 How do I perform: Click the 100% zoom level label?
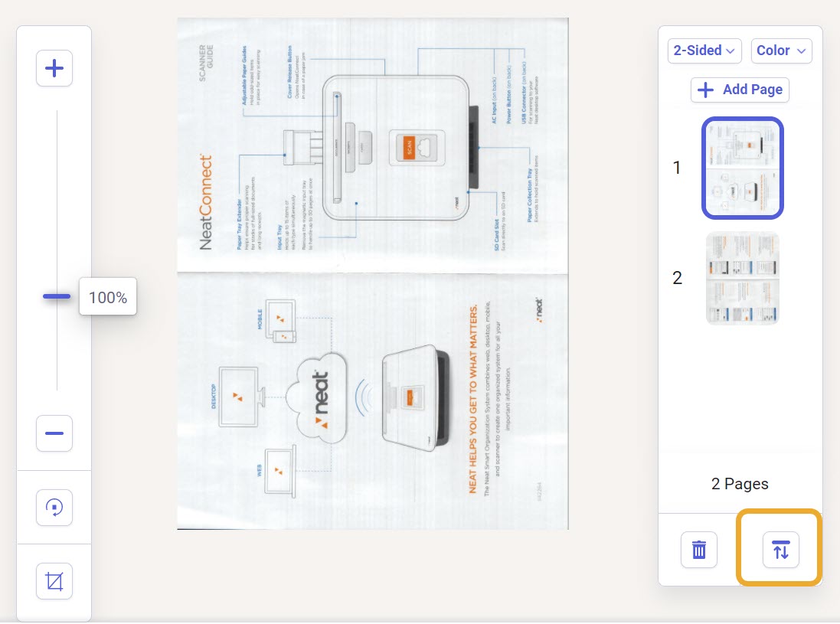pos(108,297)
